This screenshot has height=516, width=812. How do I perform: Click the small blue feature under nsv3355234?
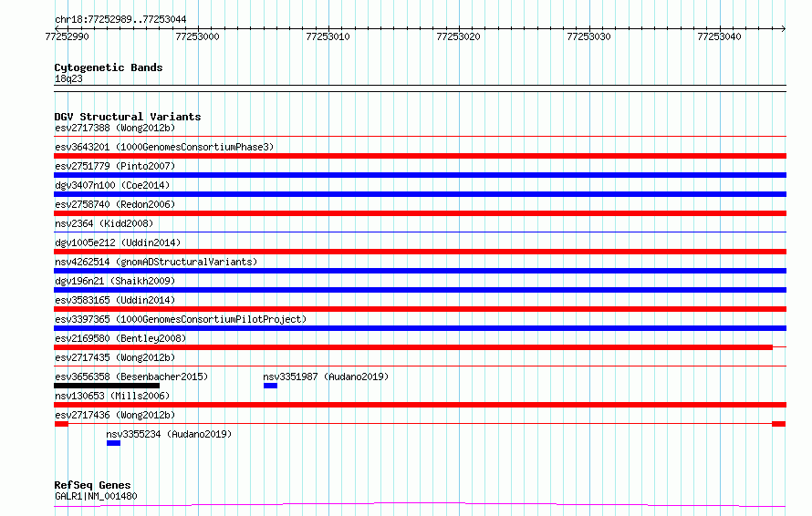pos(113,443)
